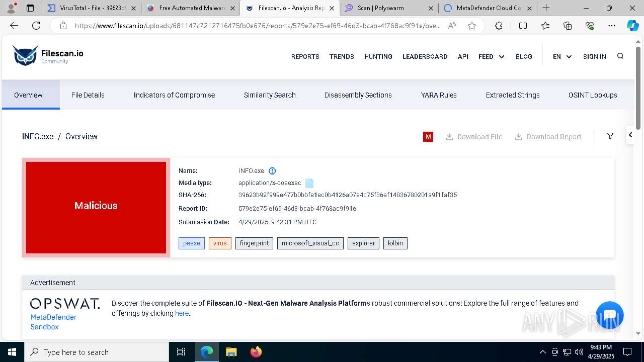Go back with browser back arrow
644x362 pixels.
pyautogui.click(x=14, y=26)
